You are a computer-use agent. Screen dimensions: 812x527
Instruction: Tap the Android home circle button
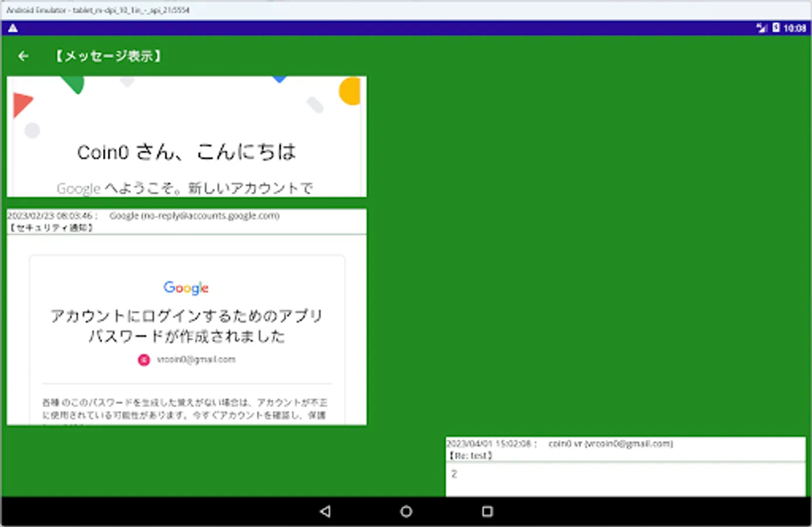click(406, 511)
